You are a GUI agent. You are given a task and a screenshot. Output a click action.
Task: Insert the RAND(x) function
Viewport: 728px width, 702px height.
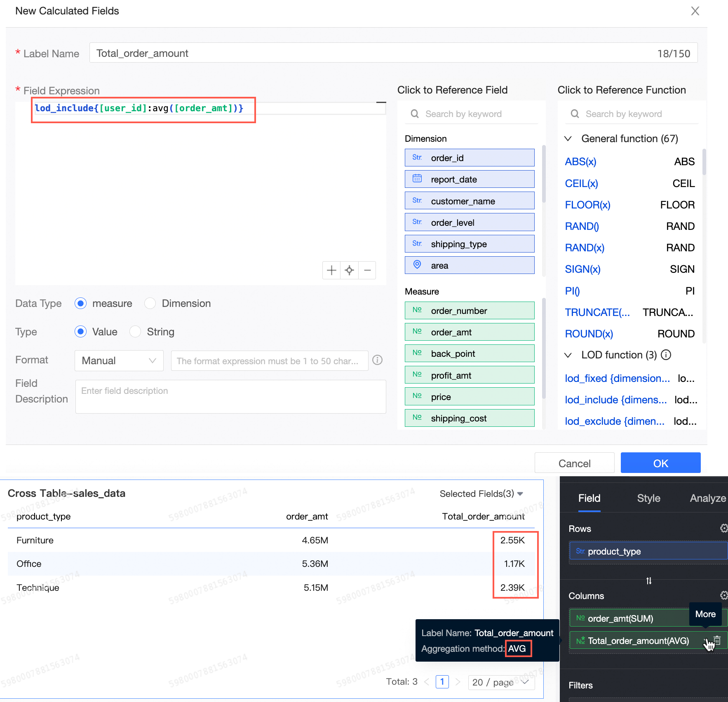585,248
